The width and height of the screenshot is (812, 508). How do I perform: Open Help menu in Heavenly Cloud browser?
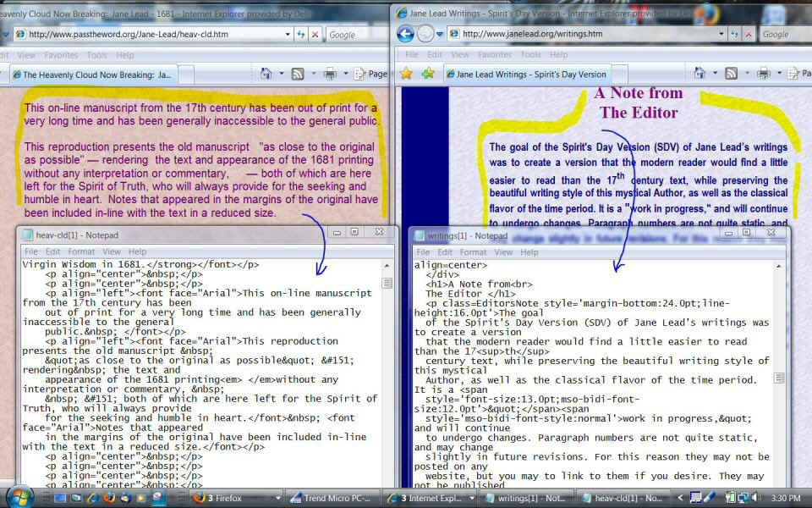click(125, 55)
